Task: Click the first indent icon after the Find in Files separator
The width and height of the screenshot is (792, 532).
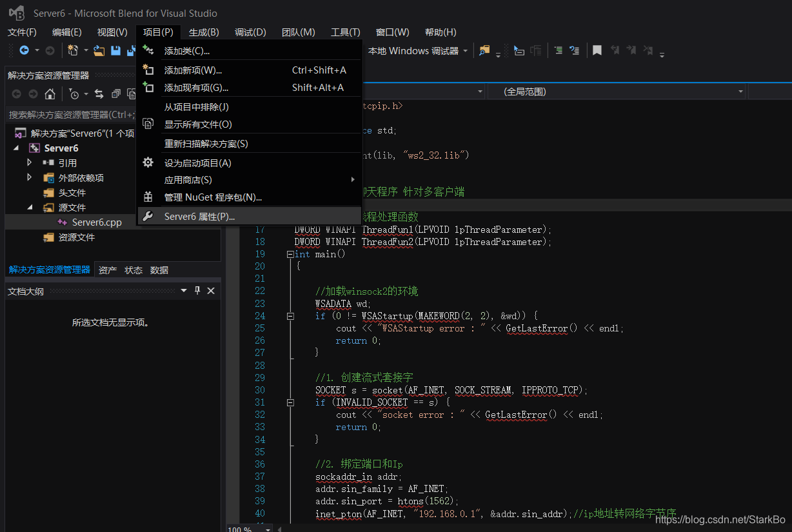Action: pyautogui.click(x=519, y=50)
